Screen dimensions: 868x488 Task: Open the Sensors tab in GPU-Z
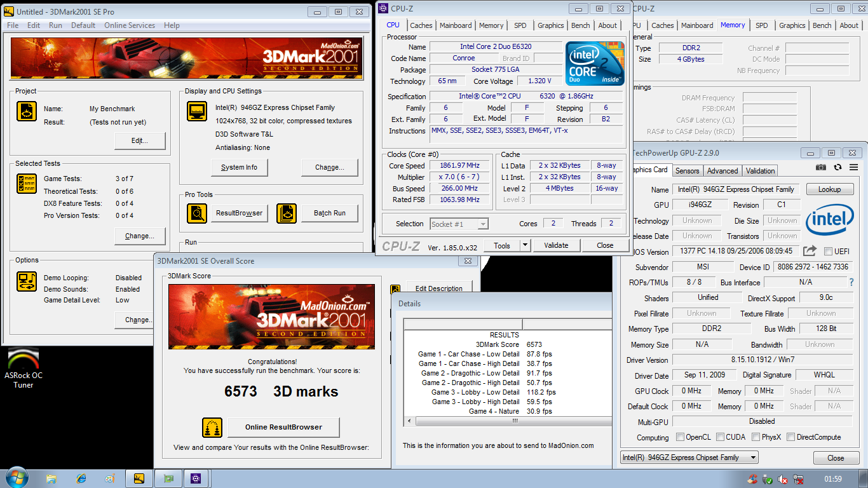687,170
